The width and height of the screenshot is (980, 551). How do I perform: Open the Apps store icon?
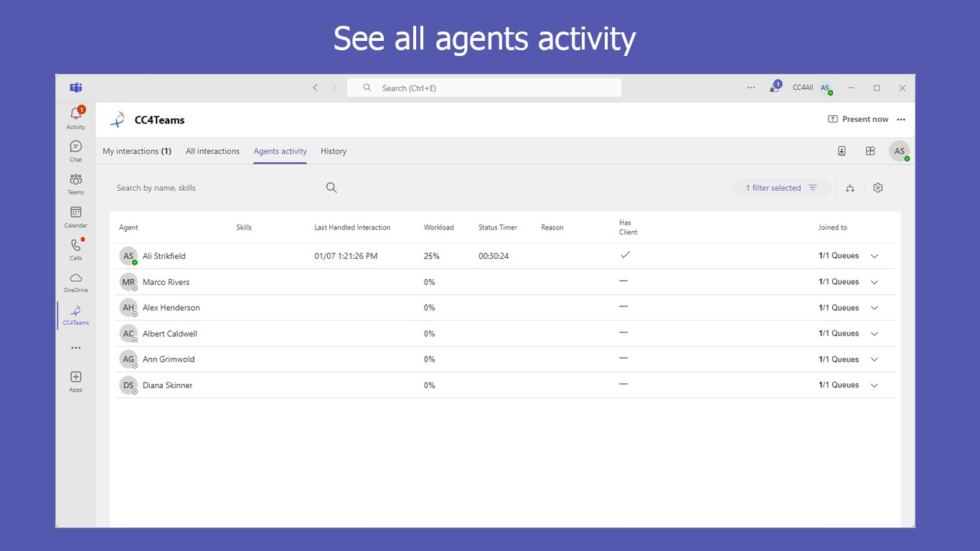click(76, 381)
